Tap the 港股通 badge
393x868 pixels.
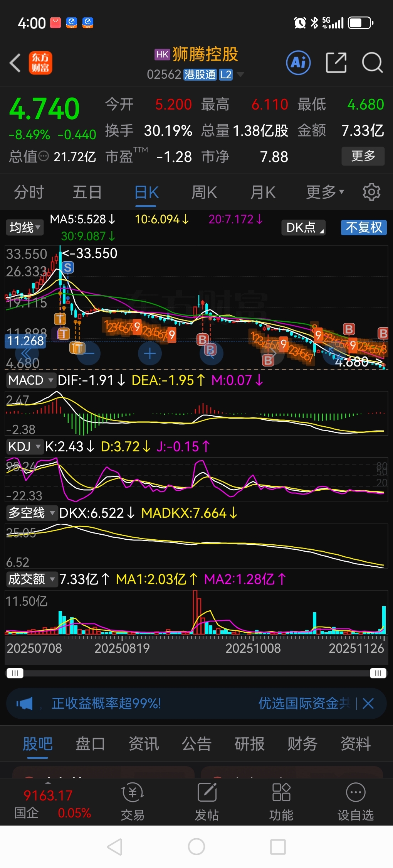200,74
